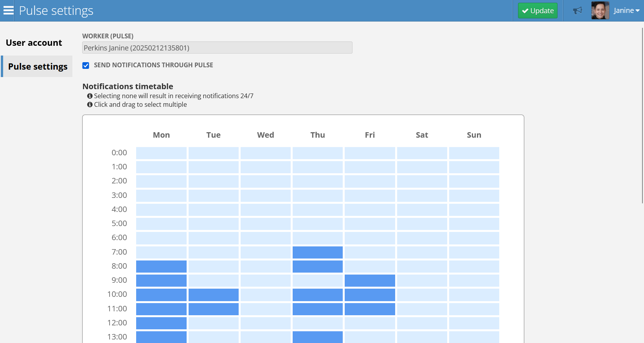Toggle Friday 9:00 time slot
The width and height of the screenshot is (644, 343).
pos(370,280)
